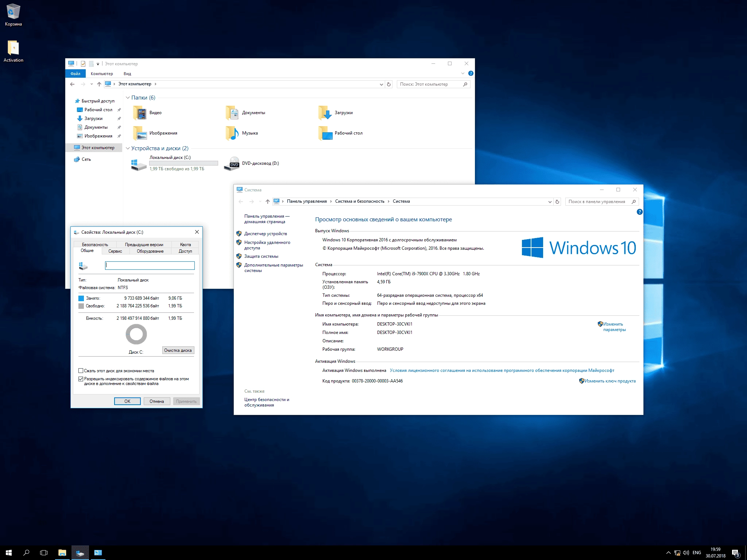747x560 pixels.
Task: Switch input language ENG in tray
Action: 697,553
